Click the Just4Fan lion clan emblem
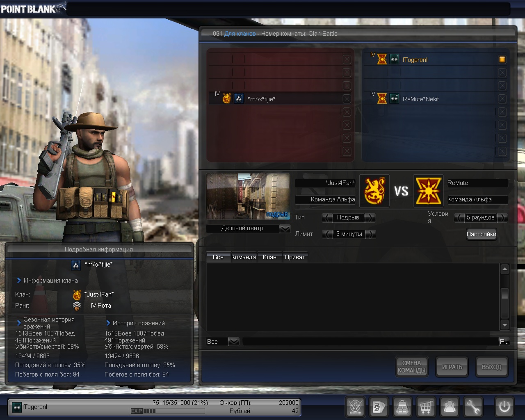The height and width of the screenshot is (420, 525). pos(374,191)
